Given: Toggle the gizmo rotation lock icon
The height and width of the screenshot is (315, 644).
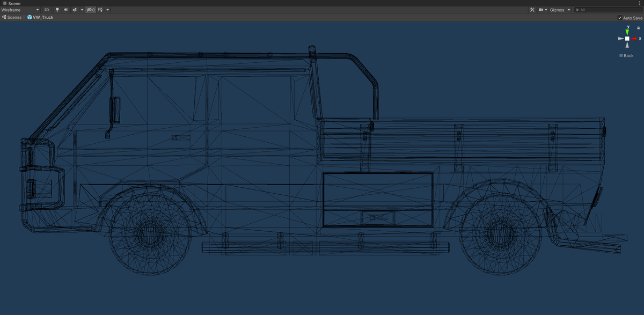Looking at the screenshot, I should [638, 27].
